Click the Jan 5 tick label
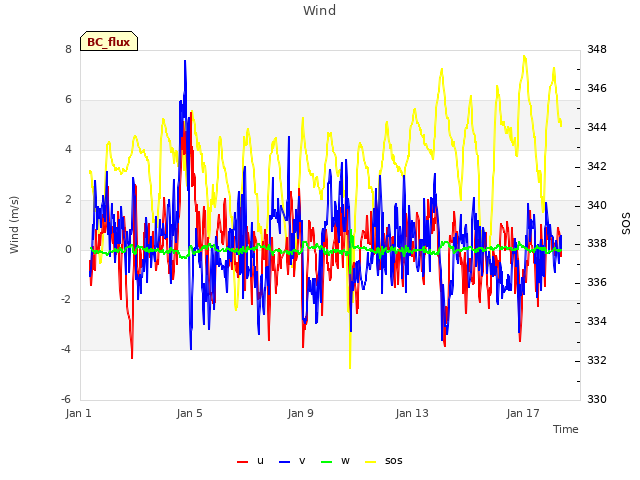 189,413
